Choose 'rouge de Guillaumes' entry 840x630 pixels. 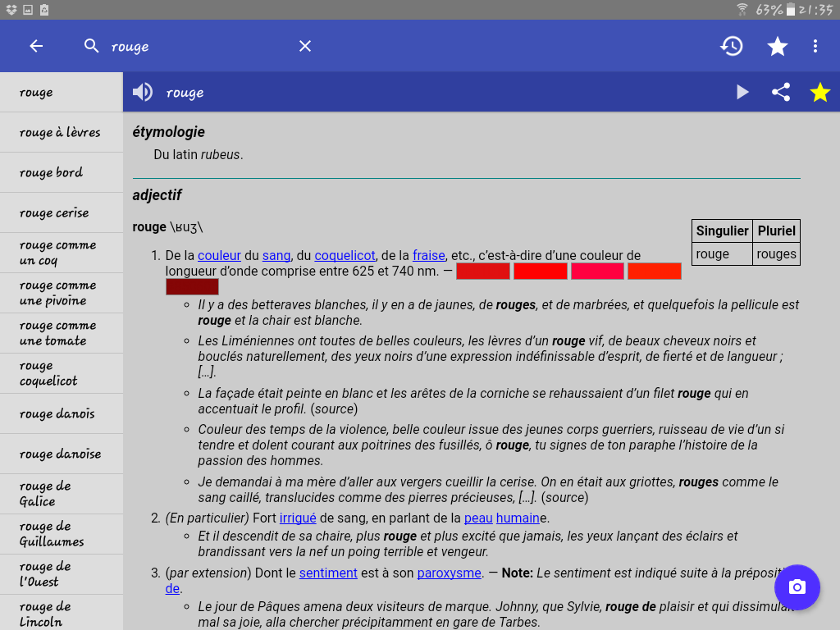62,534
